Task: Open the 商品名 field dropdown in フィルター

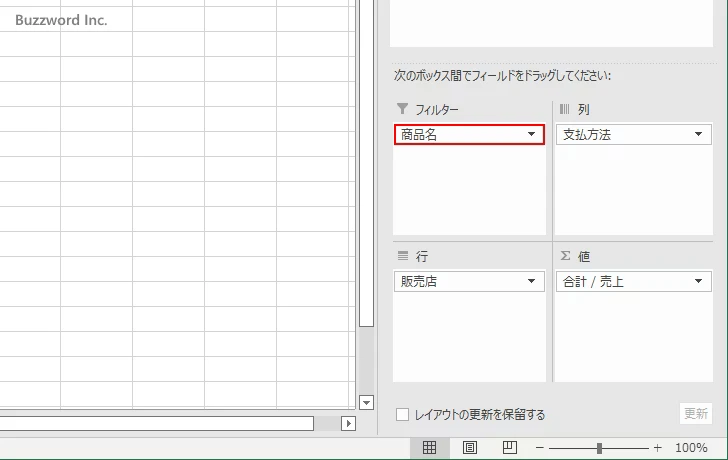Action: point(531,134)
